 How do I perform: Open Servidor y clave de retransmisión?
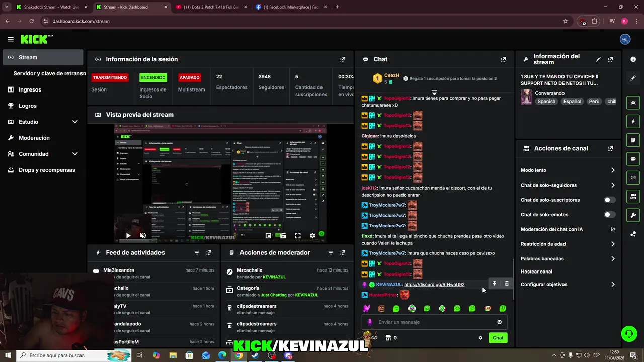pos(48,73)
